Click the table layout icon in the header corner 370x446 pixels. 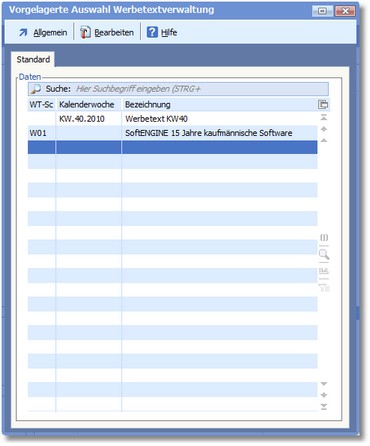tap(323, 104)
